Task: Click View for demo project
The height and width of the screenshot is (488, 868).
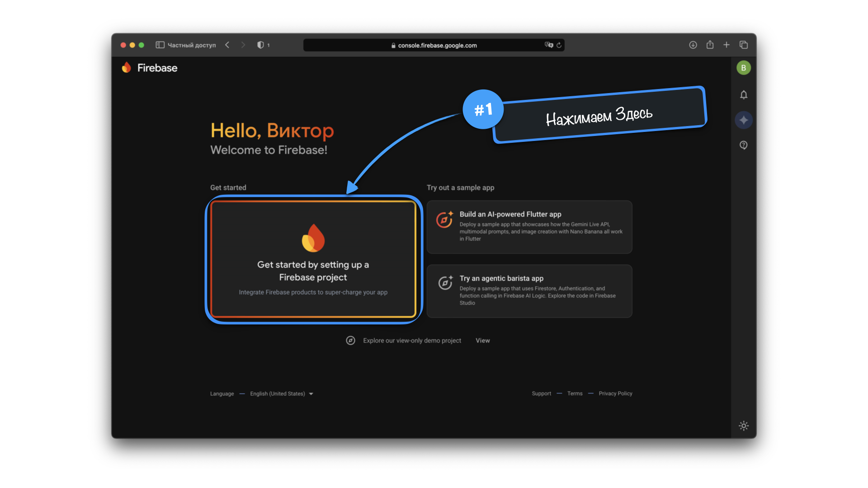Action: click(482, 341)
